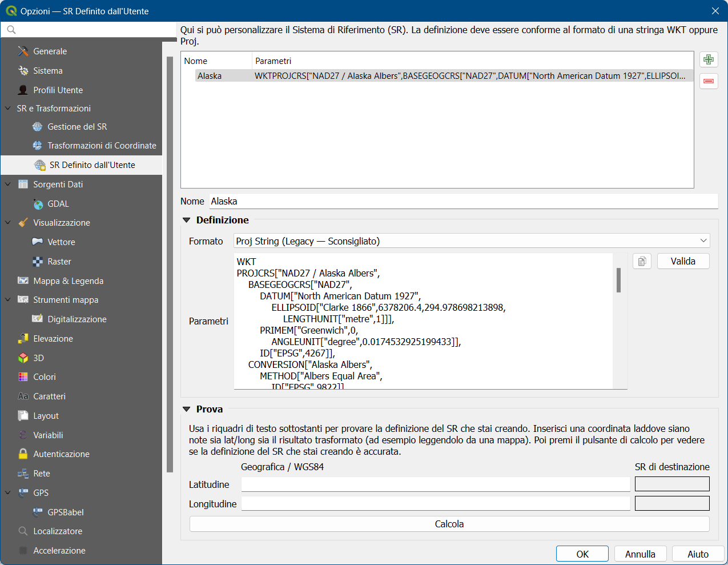The image size is (728, 565).
Task: Click the Digitalizzazione icon
Action: pos(38,319)
